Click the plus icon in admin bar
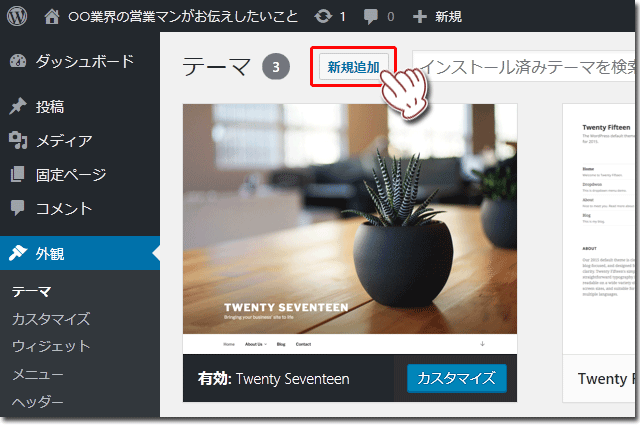 tap(420, 17)
